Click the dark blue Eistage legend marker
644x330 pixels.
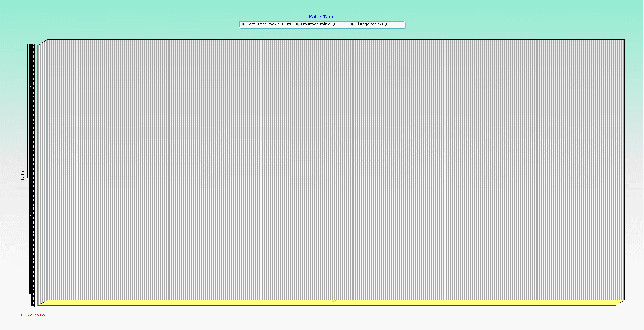[351, 24]
